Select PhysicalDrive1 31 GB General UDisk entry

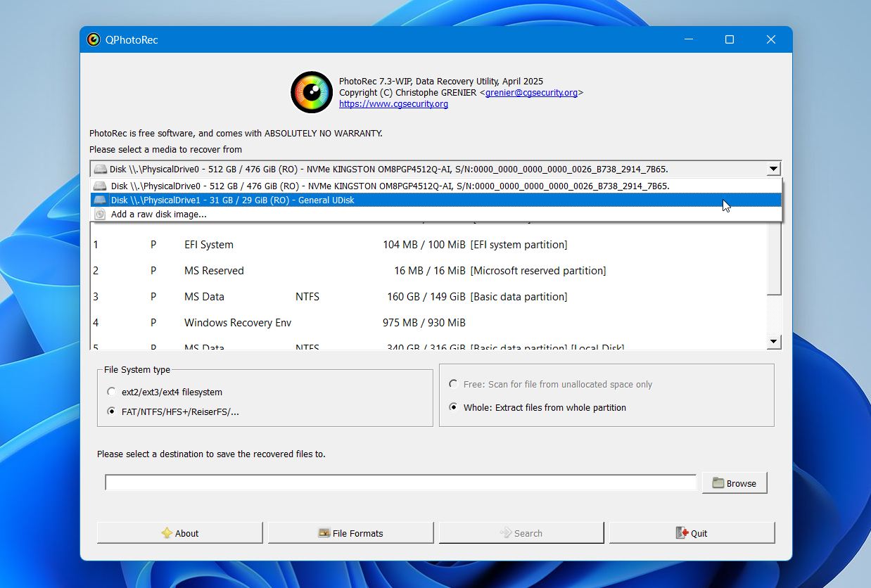tap(436, 200)
